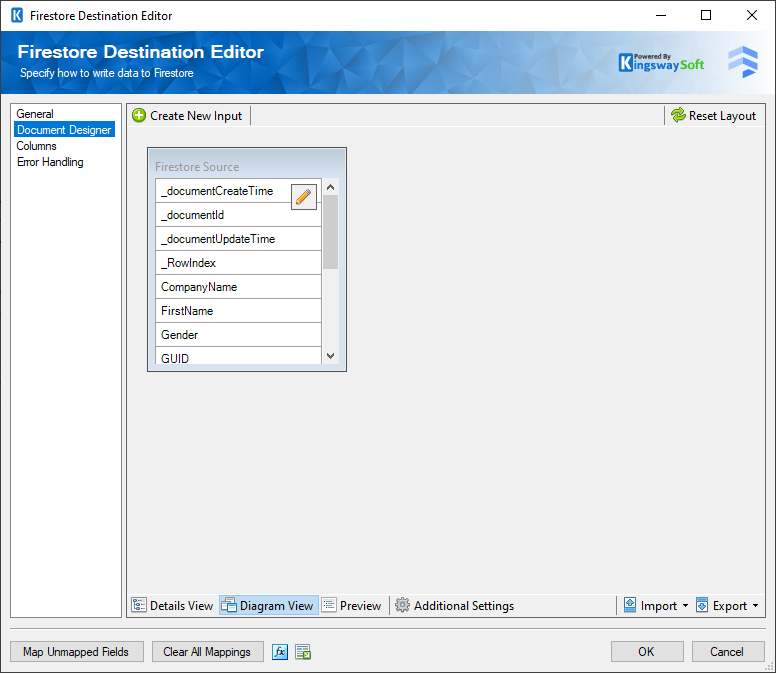The width and height of the screenshot is (776, 673).
Task: Click the field list scroll down arrow
Action: [x=331, y=356]
